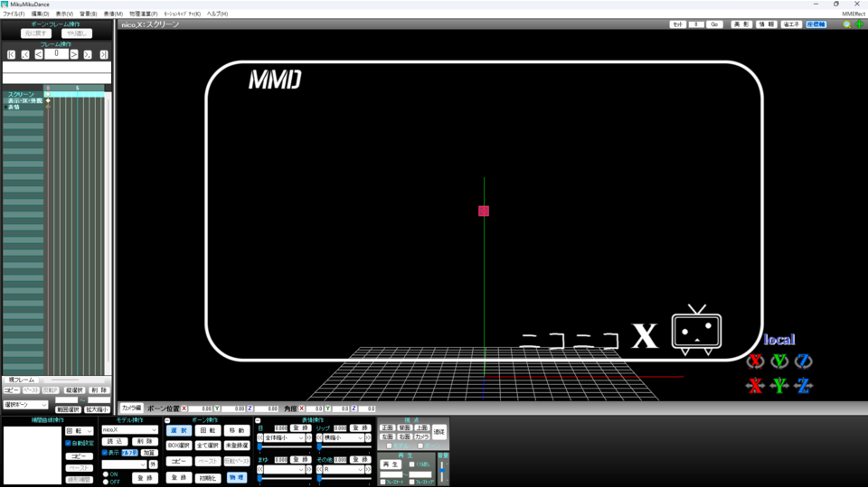Open the 選択ボーン dropdown
Screen dimensions: 868x488
[x=25, y=405]
